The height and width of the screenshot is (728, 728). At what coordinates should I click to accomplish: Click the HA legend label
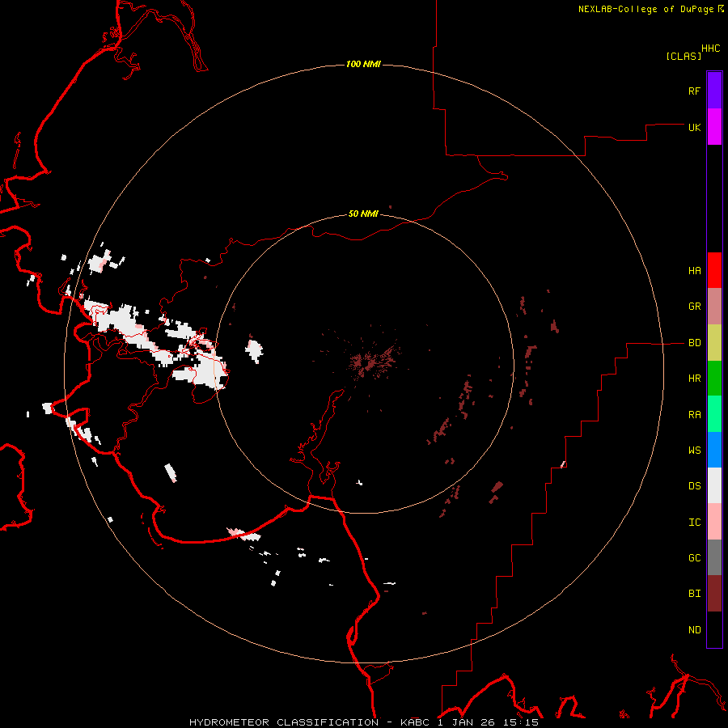coord(694,271)
